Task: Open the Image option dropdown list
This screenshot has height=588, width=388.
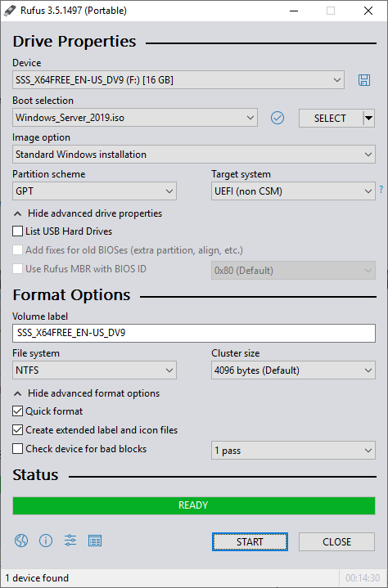Action: coord(194,155)
